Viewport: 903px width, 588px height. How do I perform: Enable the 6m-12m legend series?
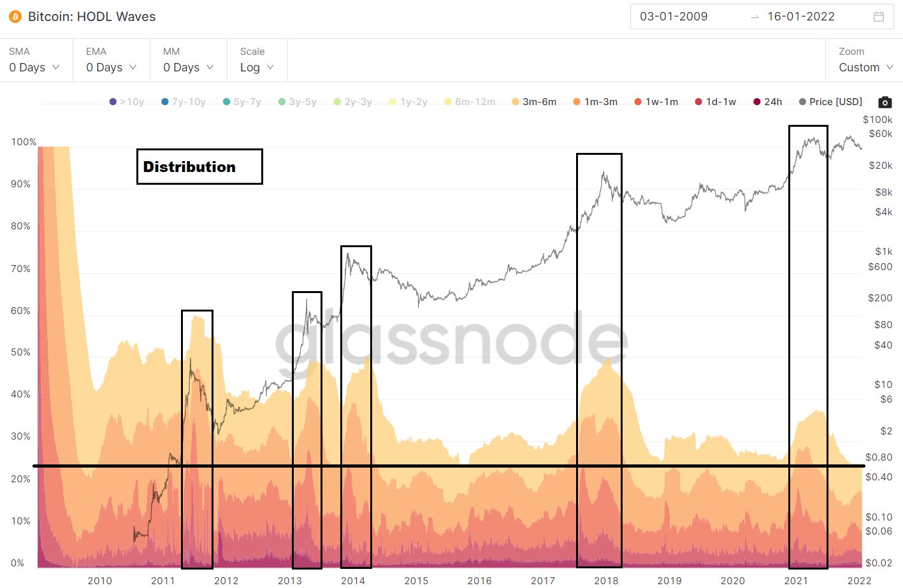[470, 102]
